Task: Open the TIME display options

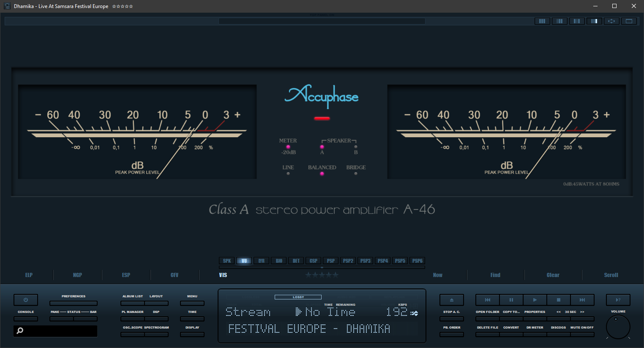Action: point(192,319)
